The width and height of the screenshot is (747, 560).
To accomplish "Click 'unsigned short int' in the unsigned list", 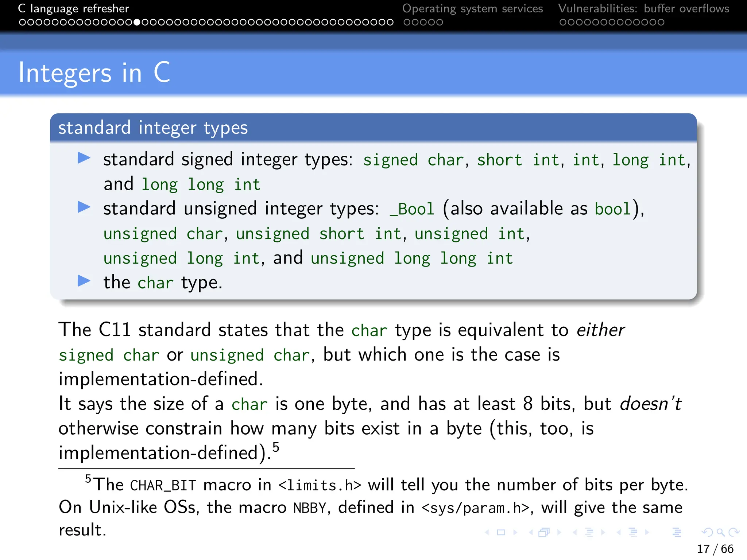I will click(318, 234).
